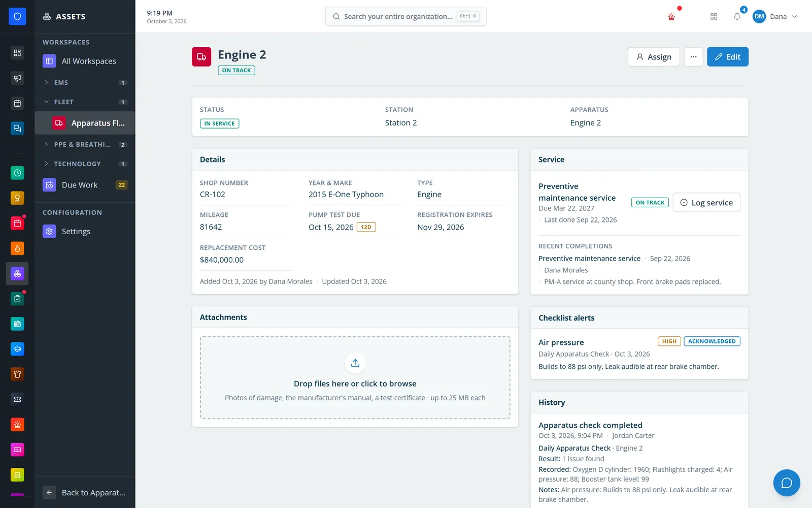Go back to Apparatus list
The image size is (812, 508).
[x=85, y=492]
